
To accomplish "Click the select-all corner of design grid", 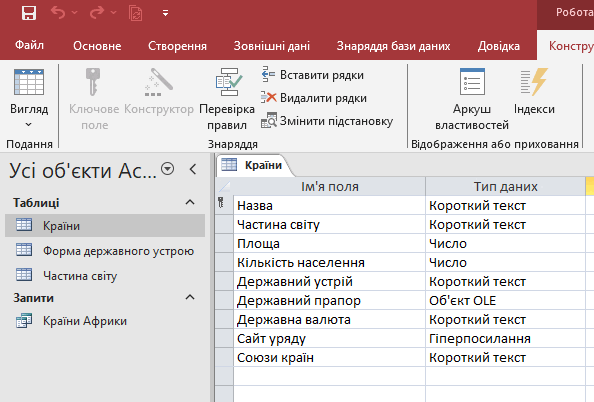I will (x=224, y=186).
